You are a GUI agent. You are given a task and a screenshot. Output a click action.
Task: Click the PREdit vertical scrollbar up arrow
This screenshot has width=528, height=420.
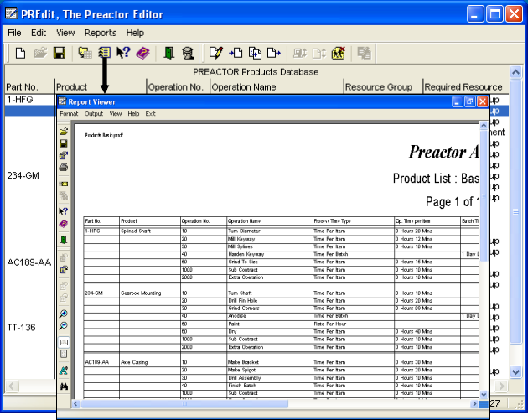click(515, 72)
